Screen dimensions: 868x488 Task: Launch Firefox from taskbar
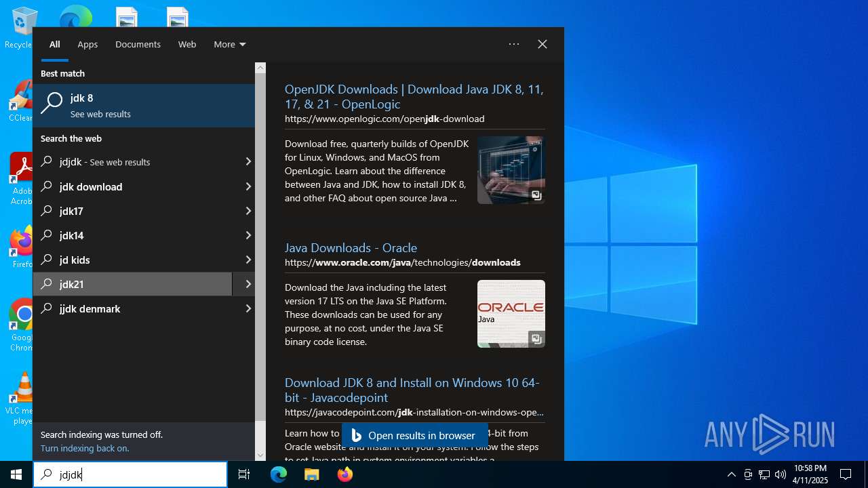click(x=344, y=474)
